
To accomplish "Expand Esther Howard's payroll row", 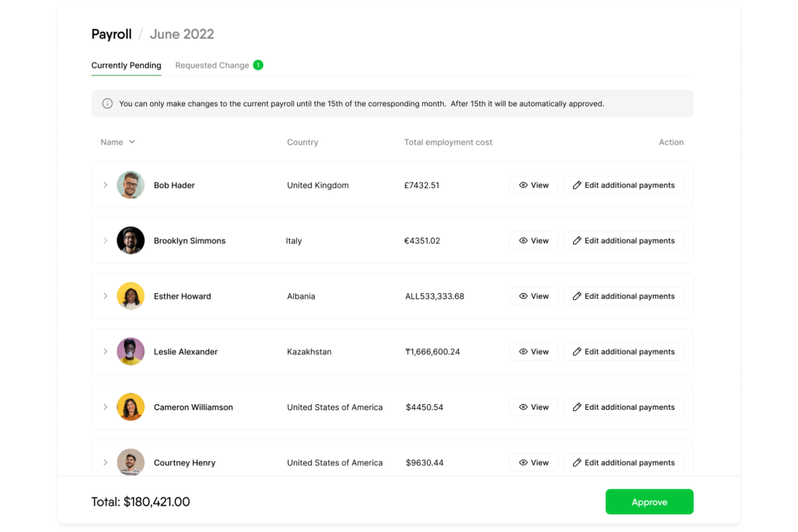I will 106,296.
